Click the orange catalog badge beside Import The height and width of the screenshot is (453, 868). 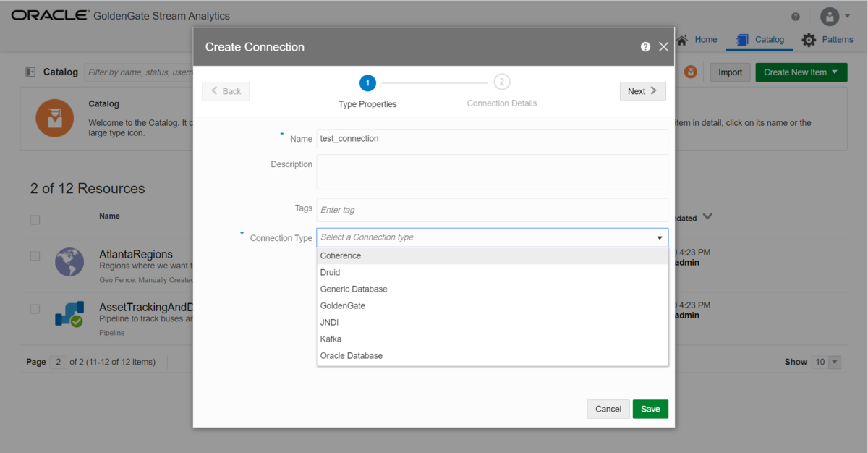tap(691, 72)
